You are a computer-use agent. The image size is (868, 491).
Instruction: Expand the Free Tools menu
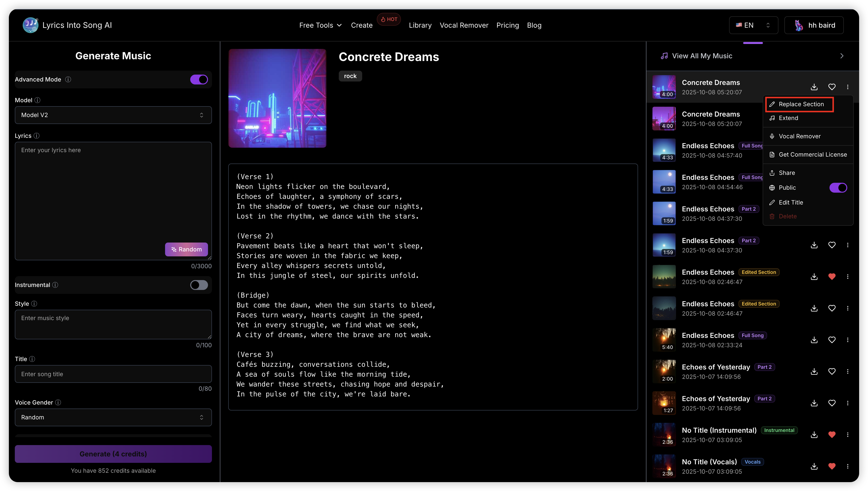click(320, 25)
